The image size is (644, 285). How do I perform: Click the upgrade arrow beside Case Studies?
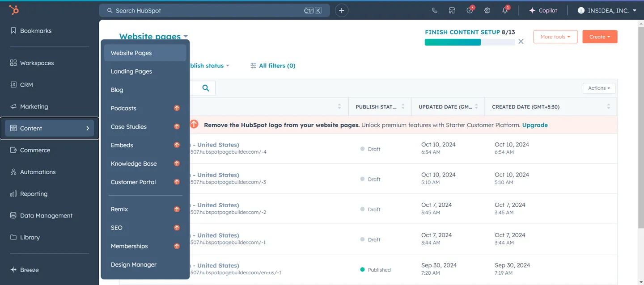pyautogui.click(x=177, y=127)
